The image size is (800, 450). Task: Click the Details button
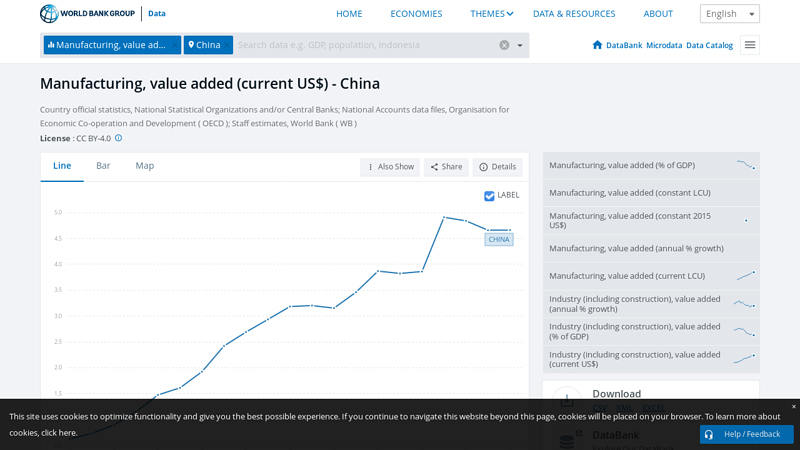(x=497, y=167)
